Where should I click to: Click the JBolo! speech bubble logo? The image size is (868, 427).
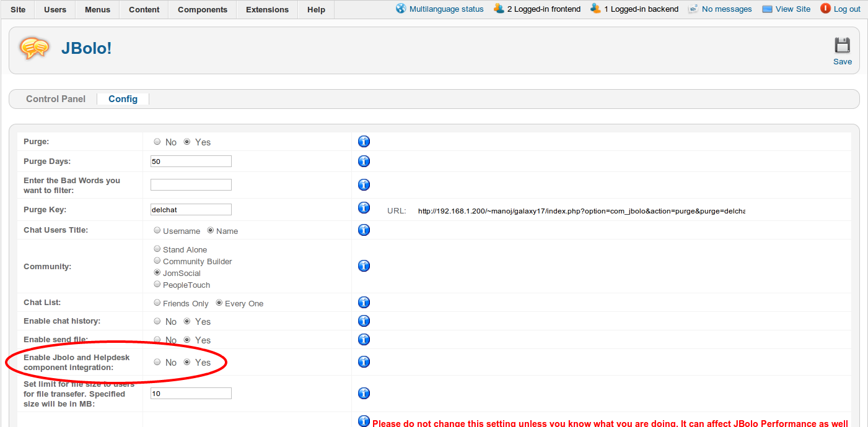point(34,48)
